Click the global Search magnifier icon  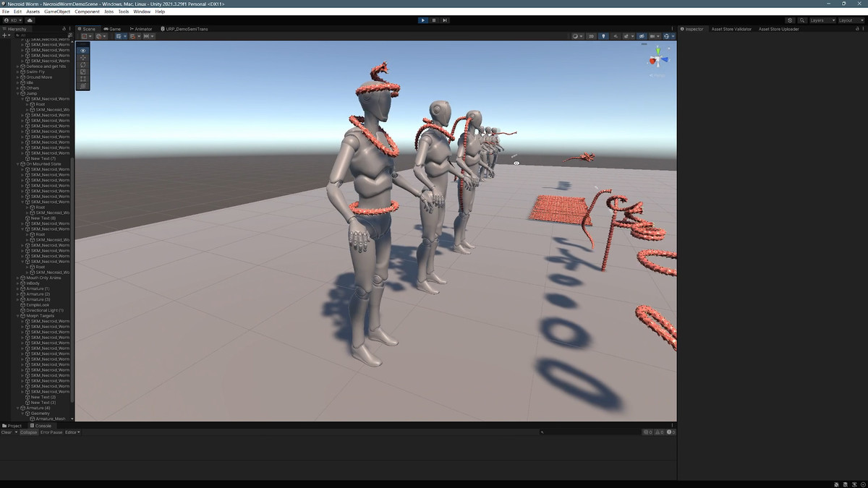[801, 20]
